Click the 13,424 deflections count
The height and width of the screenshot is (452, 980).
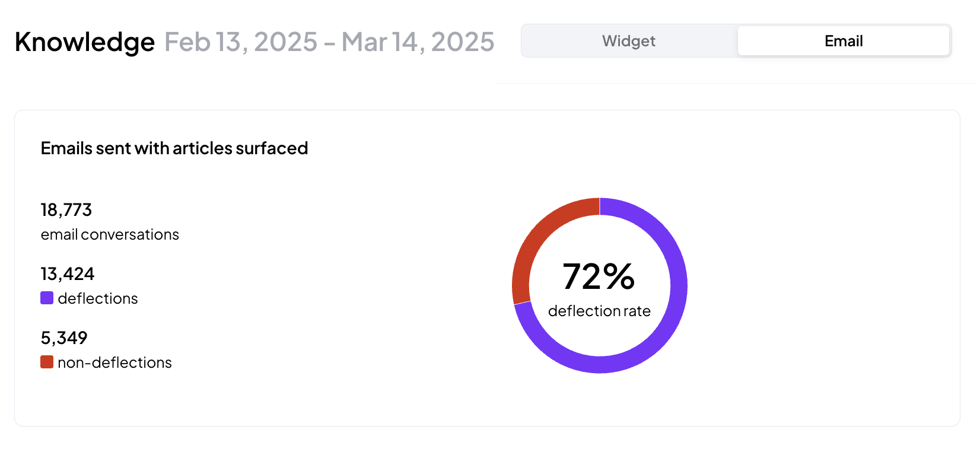click(x=68, y=274)
